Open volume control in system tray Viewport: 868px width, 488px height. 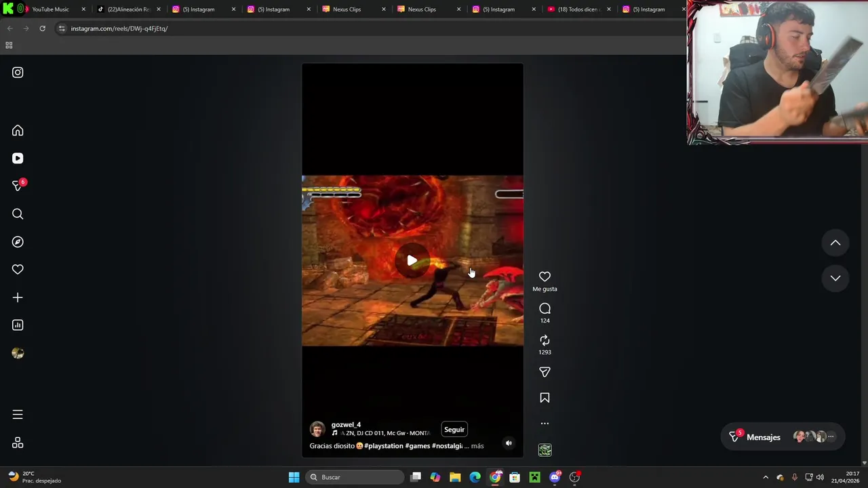[x=820, y=477]
